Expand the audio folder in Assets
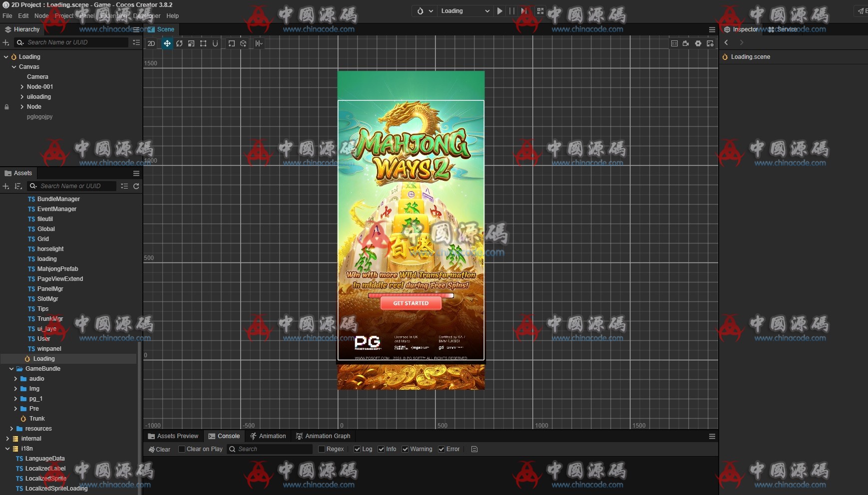The width and height of the screenshot is (868, 495). [x=15, y=379]
